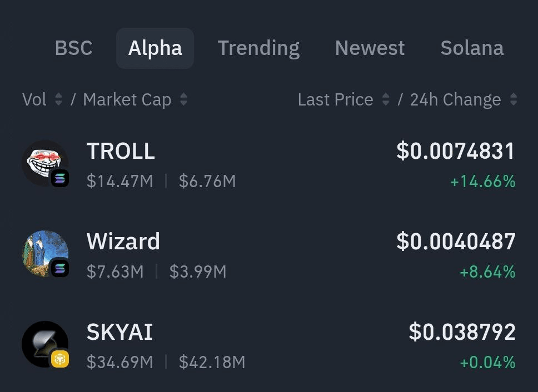Click TROLL price $0.0074831
The height and width of the screenshot is (392, 538).
tap(456, 151)
